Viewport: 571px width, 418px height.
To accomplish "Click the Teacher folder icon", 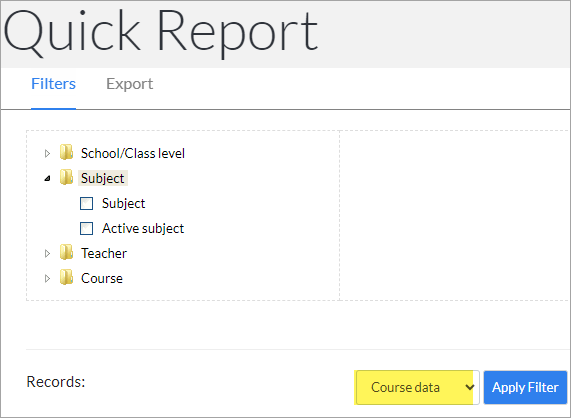I will [66, 252].
